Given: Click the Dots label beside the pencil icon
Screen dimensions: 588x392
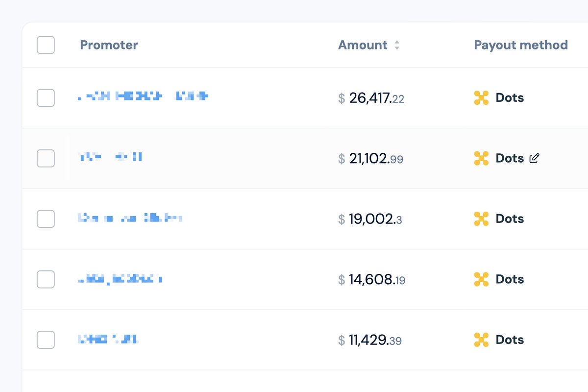Looking at the screenshot, I should pyautogui.click(x=510, y=158).
